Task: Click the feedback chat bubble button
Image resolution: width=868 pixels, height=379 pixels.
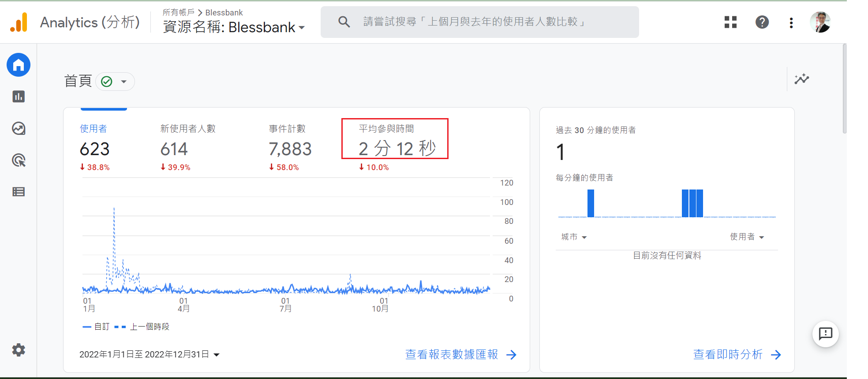Action: [x=825, y=334]
